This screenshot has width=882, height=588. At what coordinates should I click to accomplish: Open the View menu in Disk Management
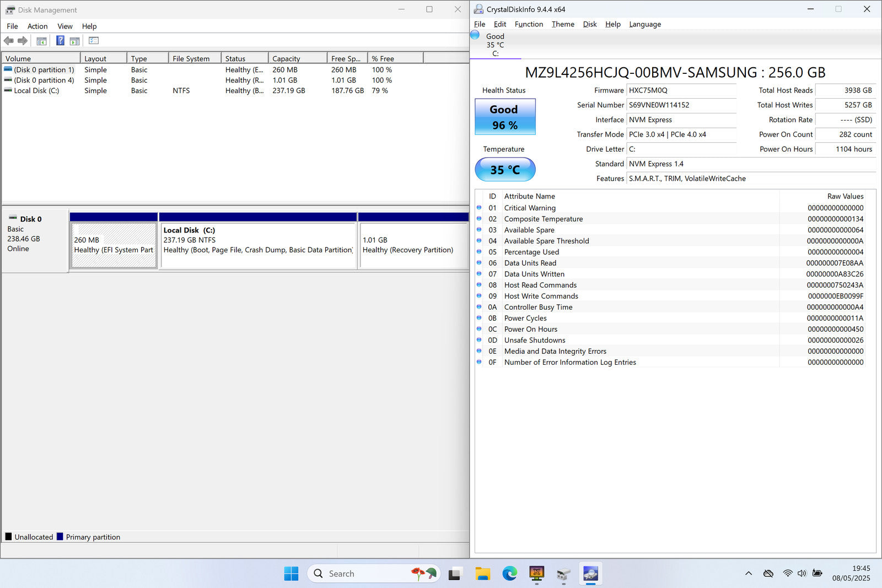[x=65, y=26]
